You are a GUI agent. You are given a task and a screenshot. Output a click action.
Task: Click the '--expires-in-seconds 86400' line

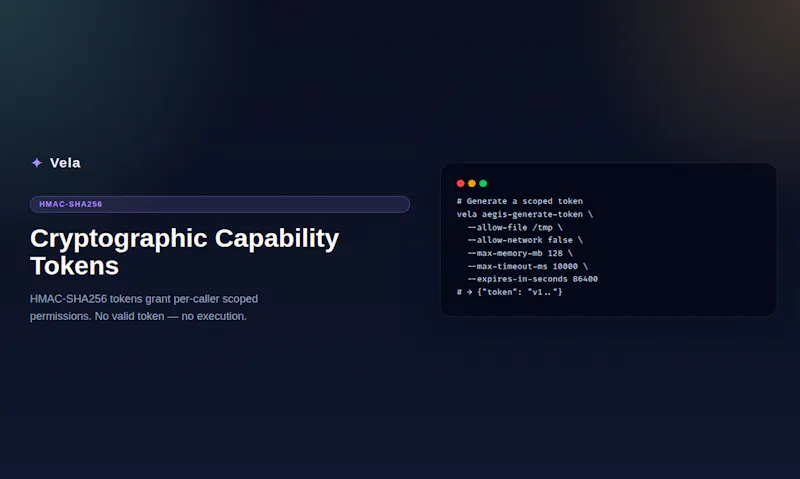pos(533,279)
